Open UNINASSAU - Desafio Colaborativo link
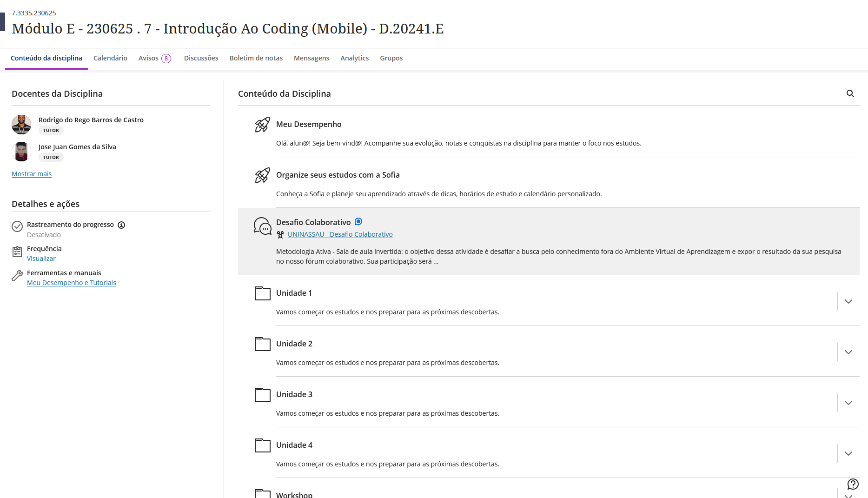 point(340,234)
